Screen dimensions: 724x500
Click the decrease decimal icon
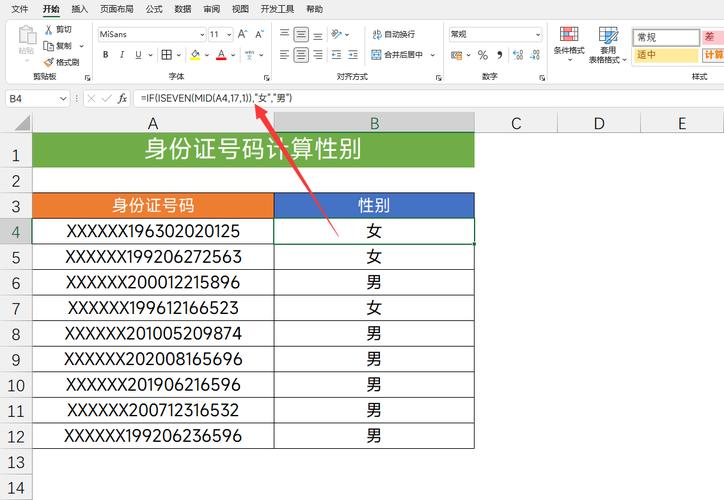(x=535, y=55)
